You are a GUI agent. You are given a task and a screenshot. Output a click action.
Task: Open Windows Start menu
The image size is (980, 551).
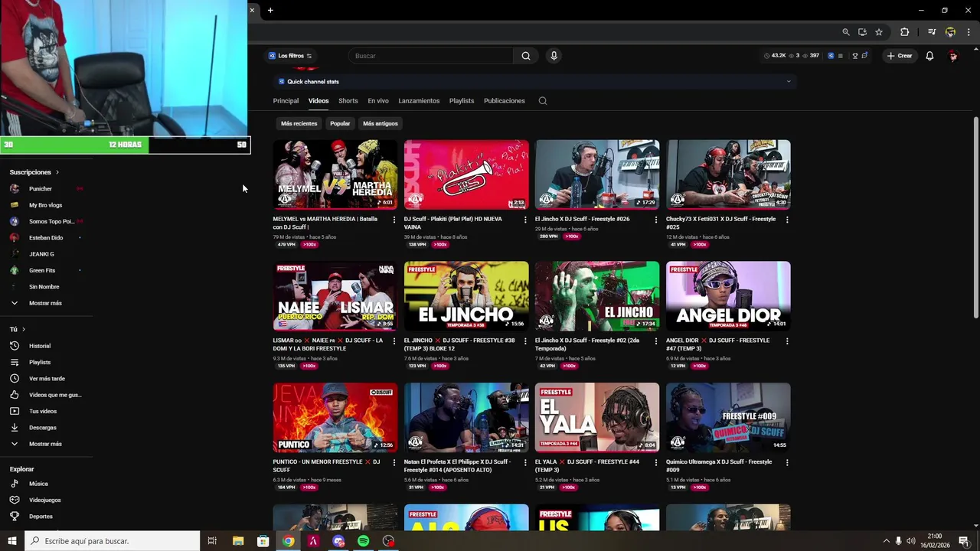coord(12,541)
